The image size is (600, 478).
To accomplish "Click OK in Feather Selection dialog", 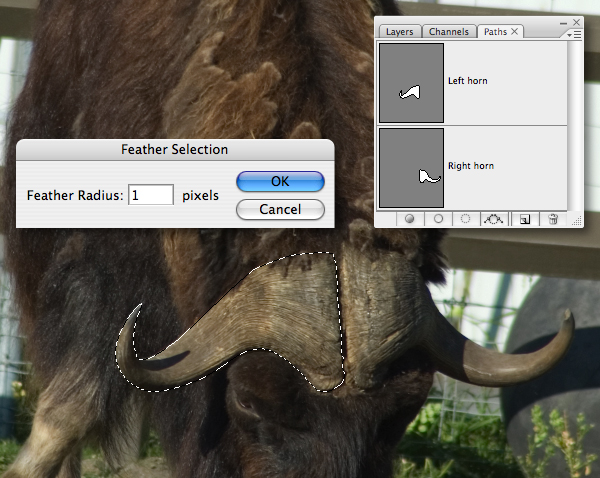I will pos(280,181).
